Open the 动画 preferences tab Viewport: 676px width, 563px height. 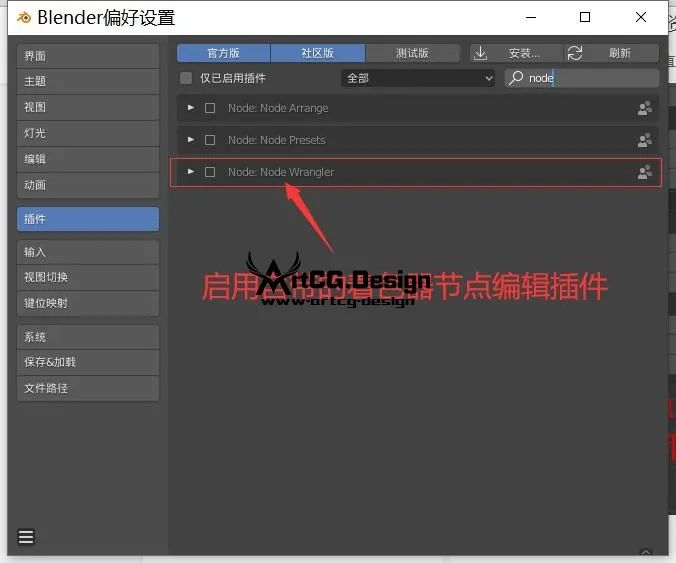[x=88, y=185]
